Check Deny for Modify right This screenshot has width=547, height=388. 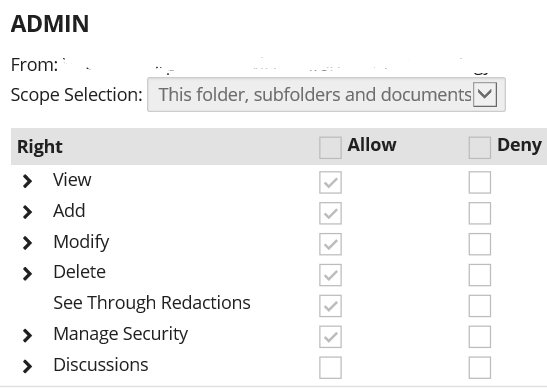(480, 244)
